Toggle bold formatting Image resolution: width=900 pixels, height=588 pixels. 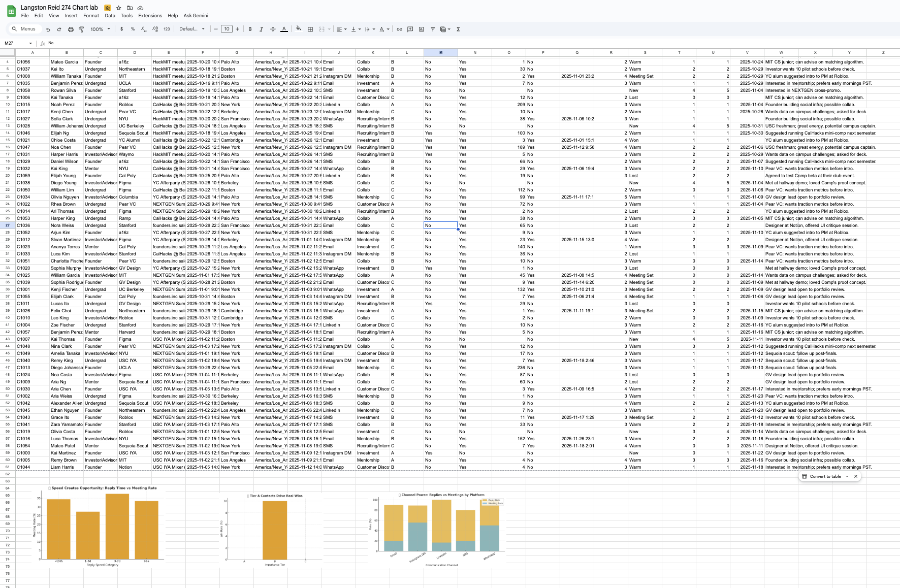(250, 29)
